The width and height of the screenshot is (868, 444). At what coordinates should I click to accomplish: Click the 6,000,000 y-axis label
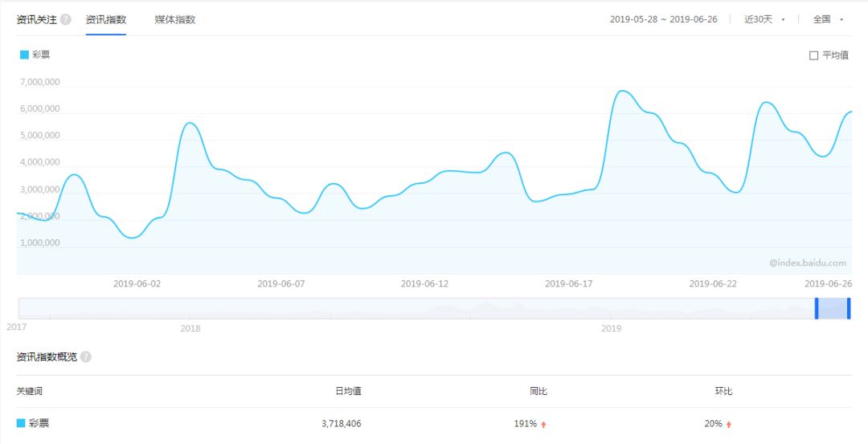click(40, 109)
